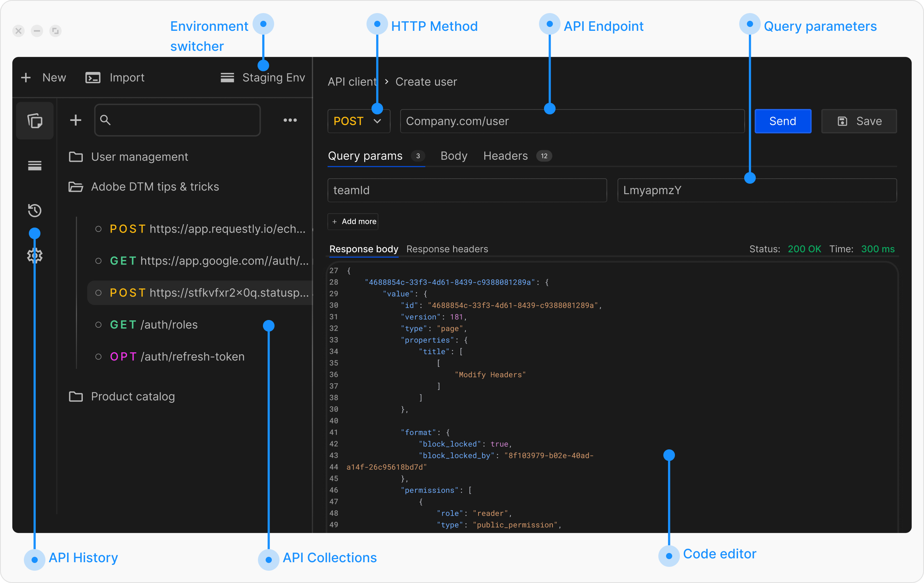
Task: Select the OPT /auth/refresh-token circle
Action: (x=99, y=357)
